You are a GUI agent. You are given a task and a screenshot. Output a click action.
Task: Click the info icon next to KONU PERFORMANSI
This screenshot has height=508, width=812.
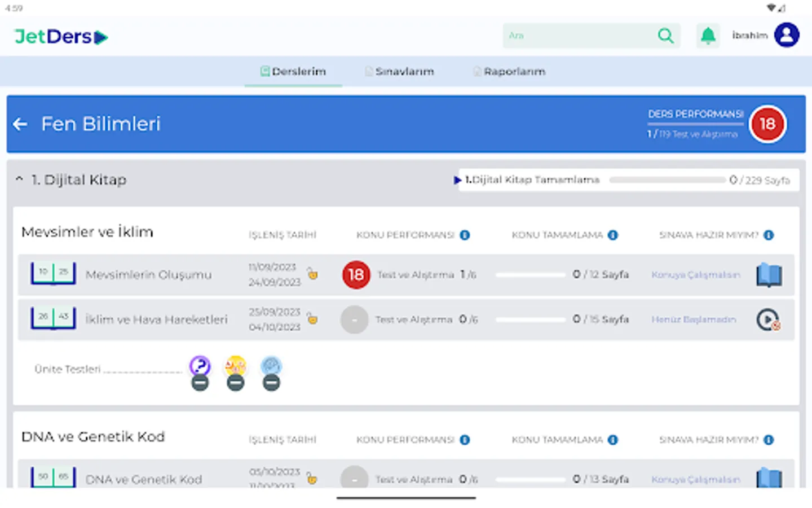[x=464, y=235]
